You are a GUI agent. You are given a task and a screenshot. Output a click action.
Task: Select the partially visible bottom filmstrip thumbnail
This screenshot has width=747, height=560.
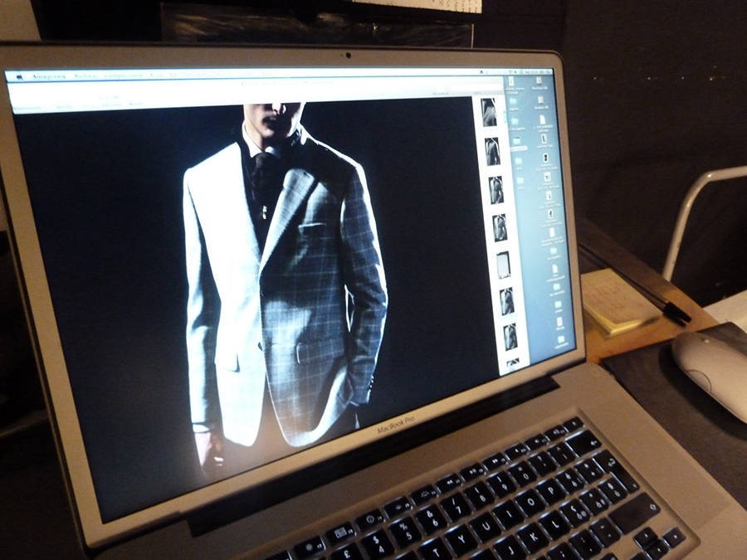pyautogui.click(x=512, y=363)
